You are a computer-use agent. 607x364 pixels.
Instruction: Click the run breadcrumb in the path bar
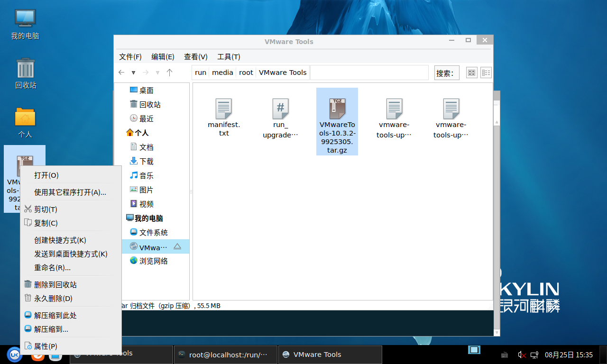click(x=201, y=73)
